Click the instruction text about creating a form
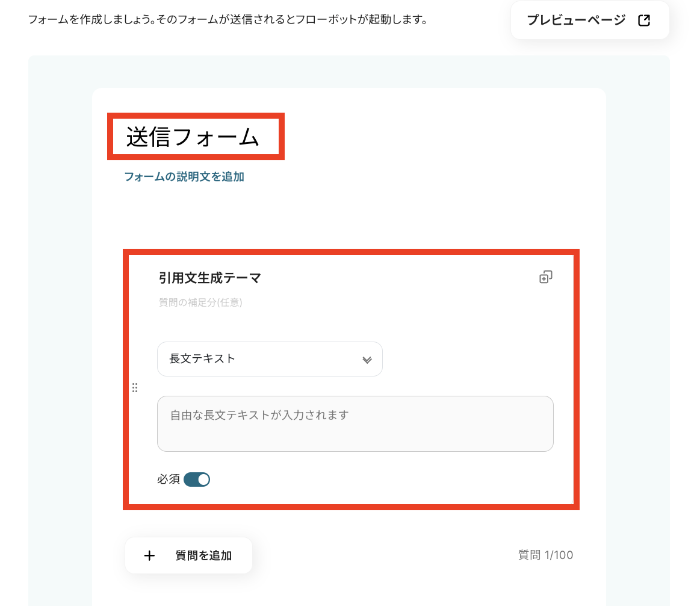The image size is (700, 606). click(x=228, y=19)
